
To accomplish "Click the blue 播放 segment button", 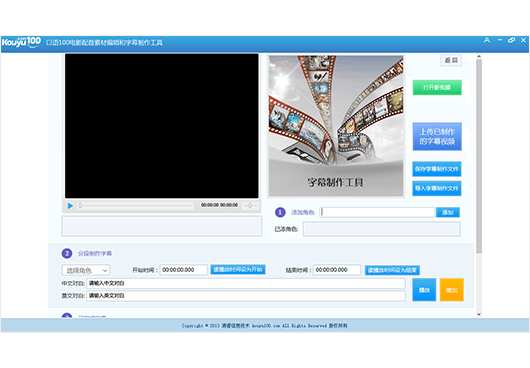I will point(424,290).
